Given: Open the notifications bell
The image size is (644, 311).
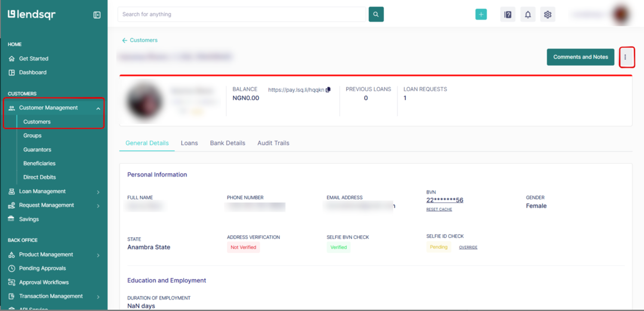Looking at the screenshot, I should coord(528,15).
